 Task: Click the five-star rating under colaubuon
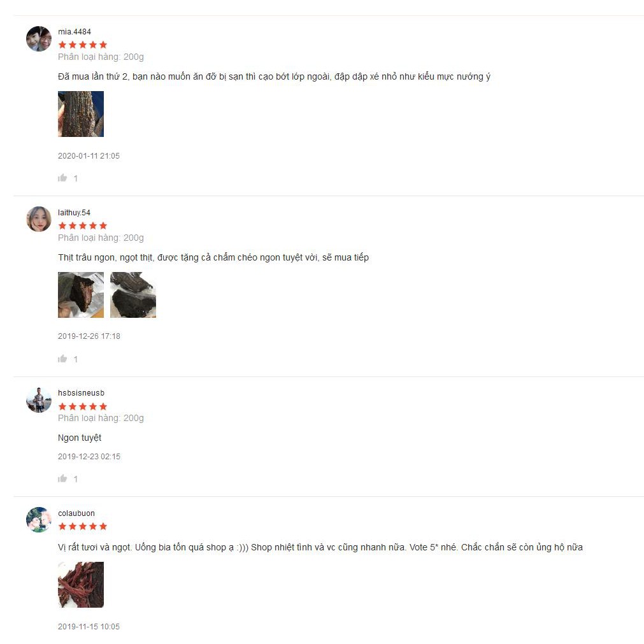pyautogui.click(x=83, y=527)
